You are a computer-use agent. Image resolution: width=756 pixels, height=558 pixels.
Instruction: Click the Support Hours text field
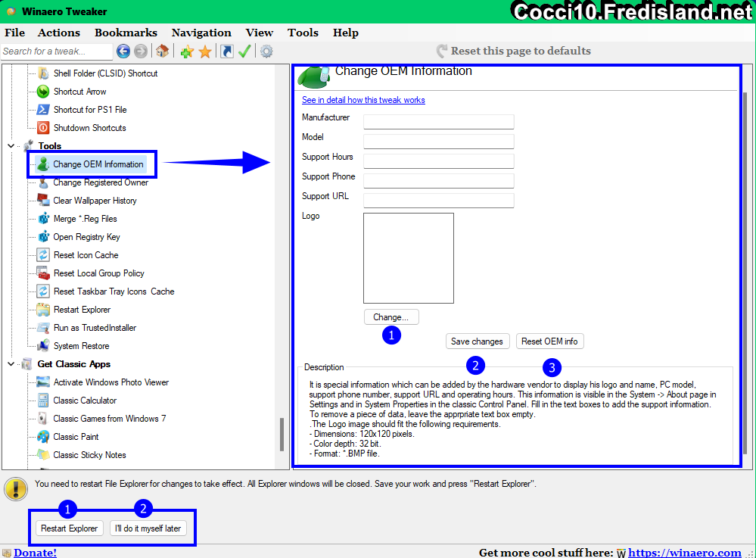[439, 161]
